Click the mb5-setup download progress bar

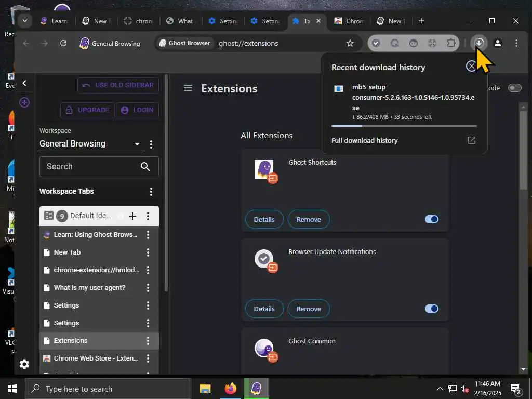point(404,126)
